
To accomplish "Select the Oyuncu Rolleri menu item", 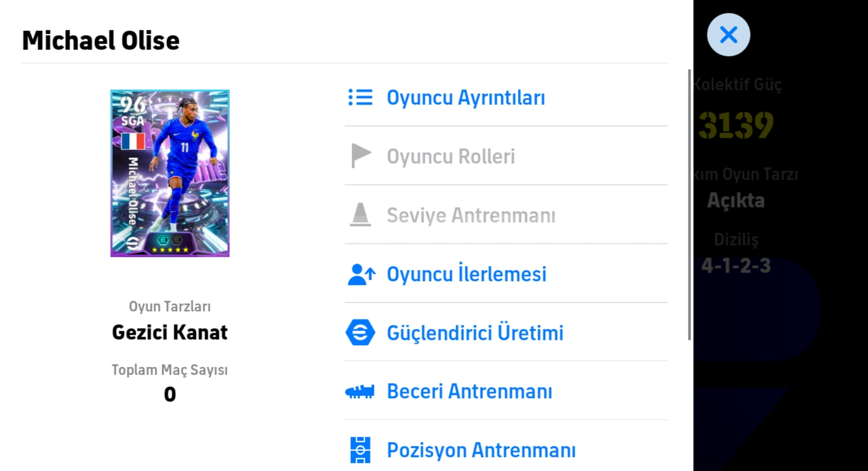I will 451,157.
